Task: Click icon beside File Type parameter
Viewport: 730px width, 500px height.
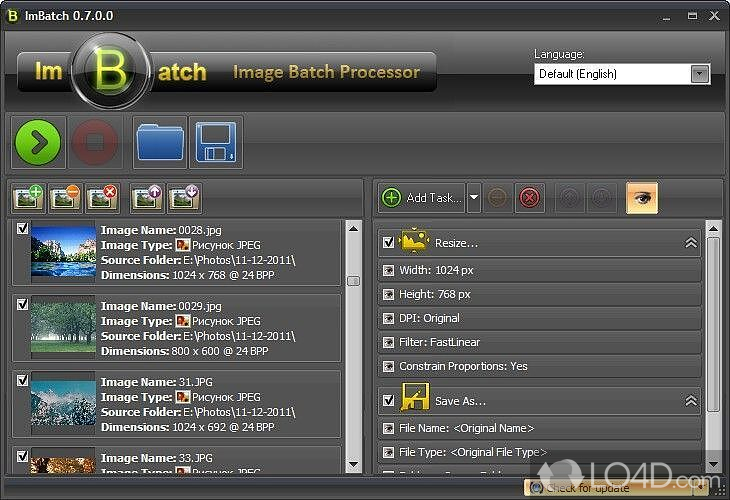Action: [388, 452]
